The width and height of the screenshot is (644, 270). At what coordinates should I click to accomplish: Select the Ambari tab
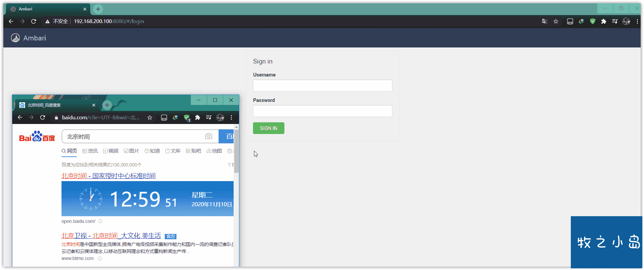47,9
